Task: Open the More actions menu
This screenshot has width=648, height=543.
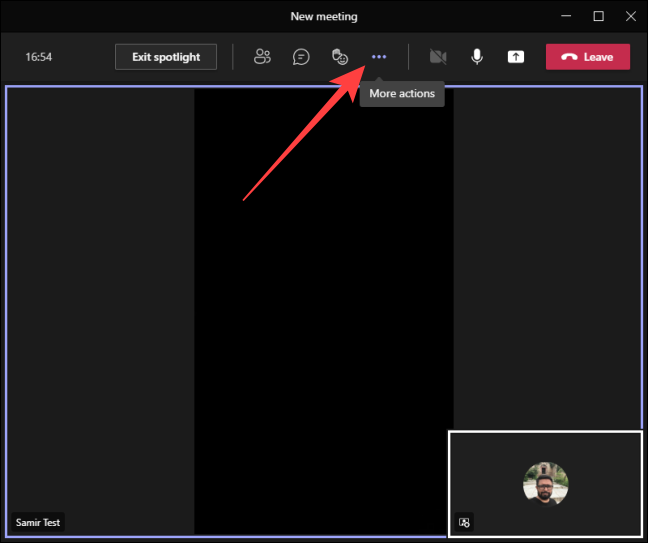Action: [379, 57]
